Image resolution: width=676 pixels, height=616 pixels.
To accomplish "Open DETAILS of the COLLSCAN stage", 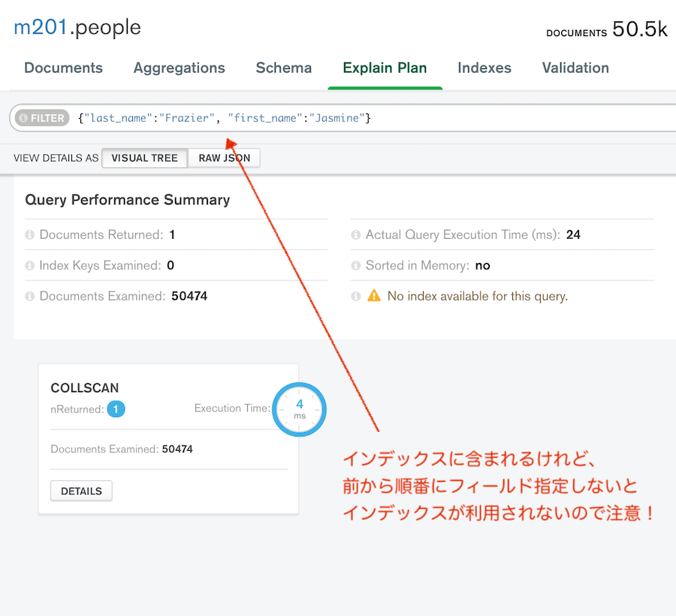I will (81, 491).
